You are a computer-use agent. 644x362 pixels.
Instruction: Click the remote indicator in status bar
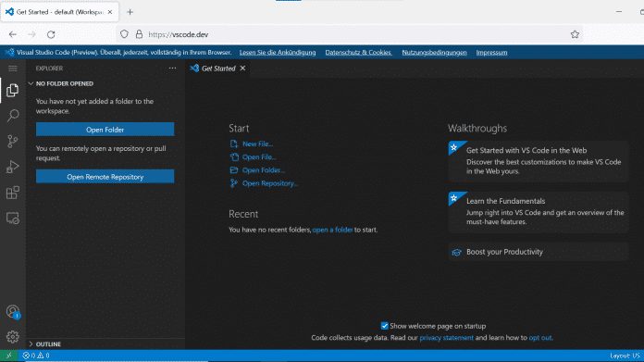pos(8,356)
